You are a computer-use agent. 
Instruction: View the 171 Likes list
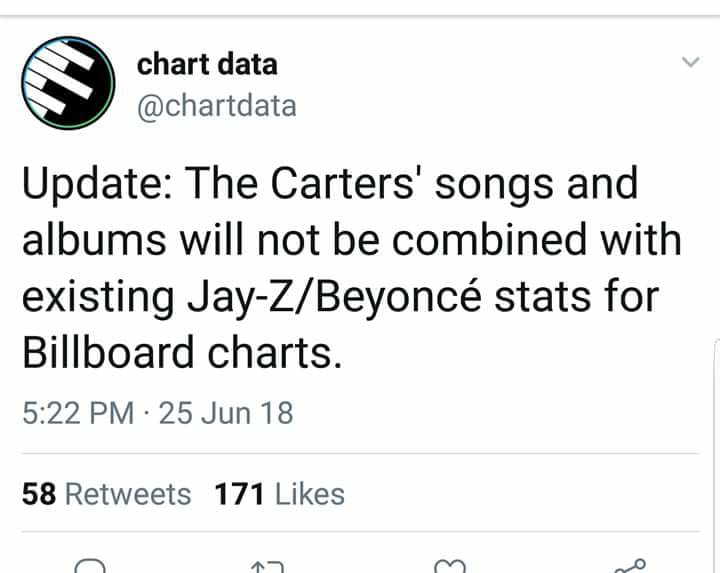[279, 494]
